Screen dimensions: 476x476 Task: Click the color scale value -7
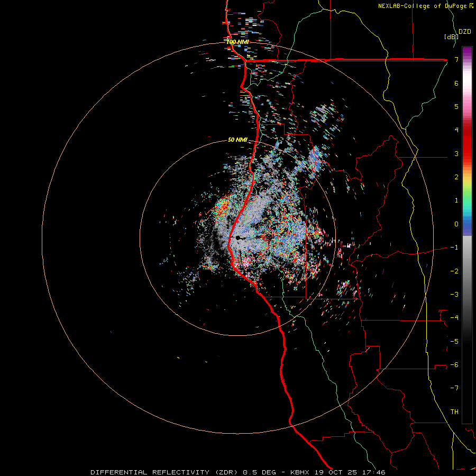pos(454,388)
